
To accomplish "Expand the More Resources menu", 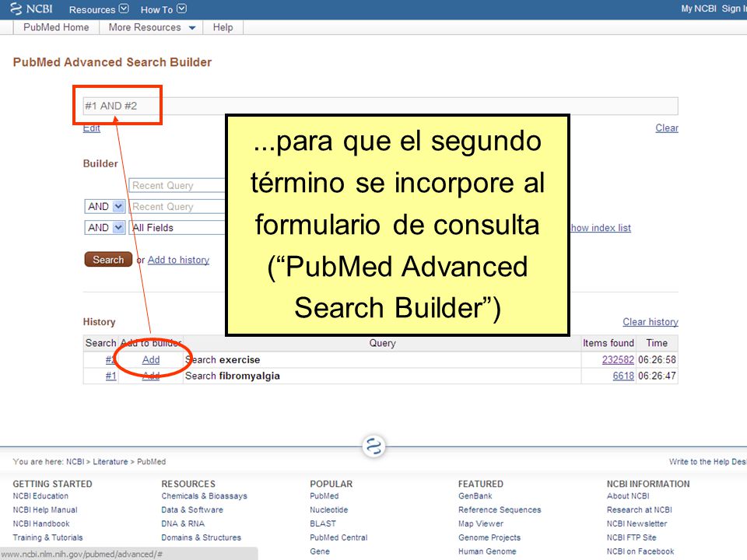I will (x=152, y=27).
